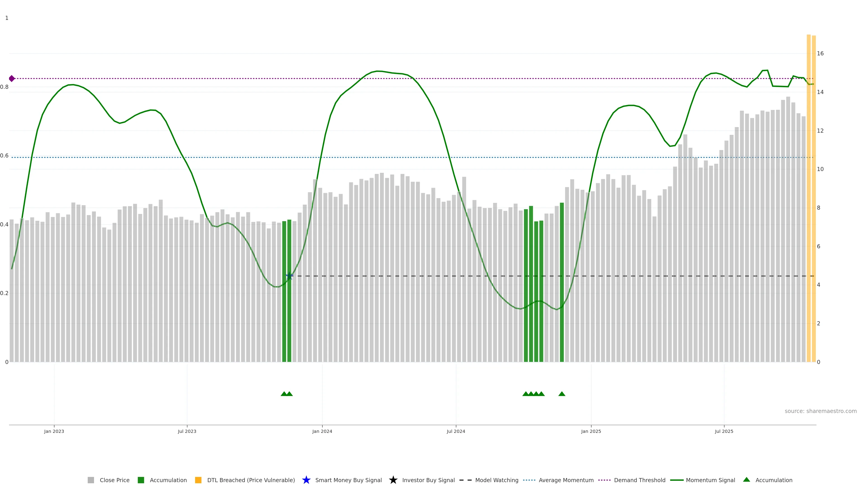Click the green Accumulation triangle legend icon

click(746, 480)
